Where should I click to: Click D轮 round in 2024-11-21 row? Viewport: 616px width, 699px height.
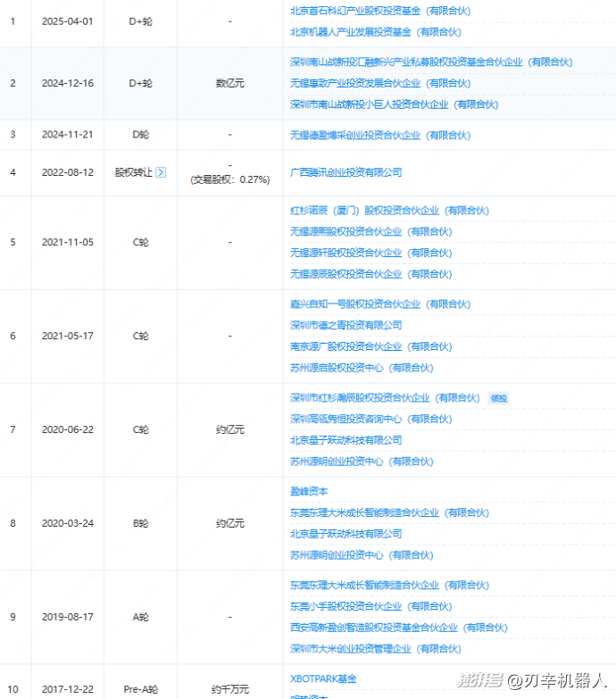tap(140, 135)
